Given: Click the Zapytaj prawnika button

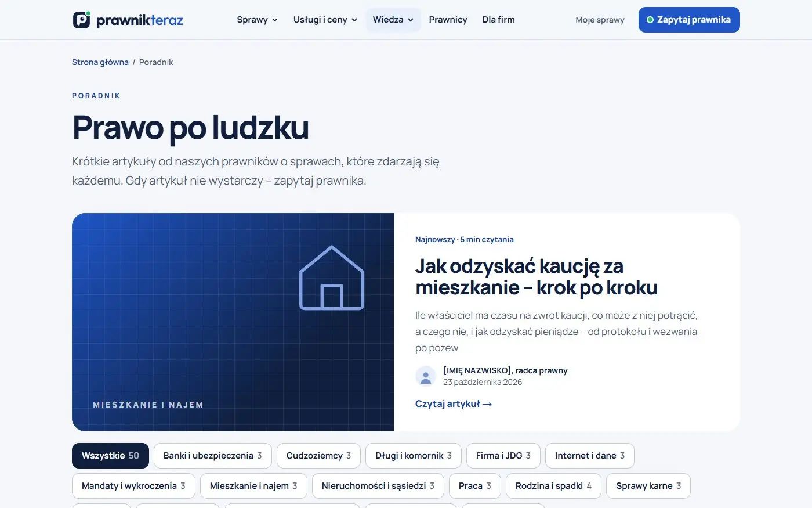Looking at the screenshot, I should [689, 20].
